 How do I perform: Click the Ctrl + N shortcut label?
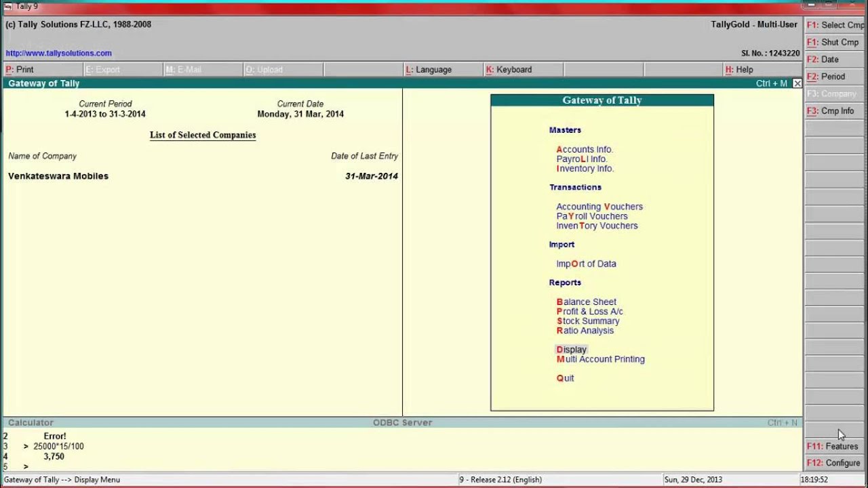click(783, 422)
